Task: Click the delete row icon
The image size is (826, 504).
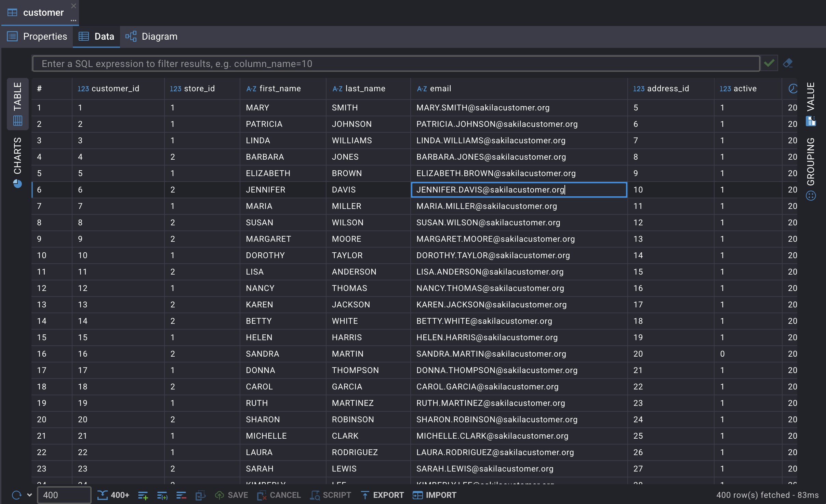Action: tap(181, 495)
